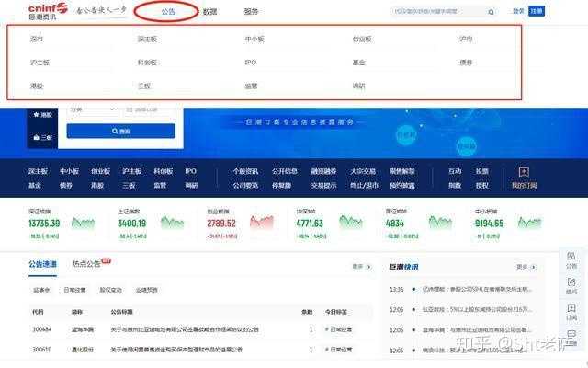Image resolution: width=588 pixels, height=368 pixels.
Task: Click the date picker field beside 分类
Action: [150, 109]
